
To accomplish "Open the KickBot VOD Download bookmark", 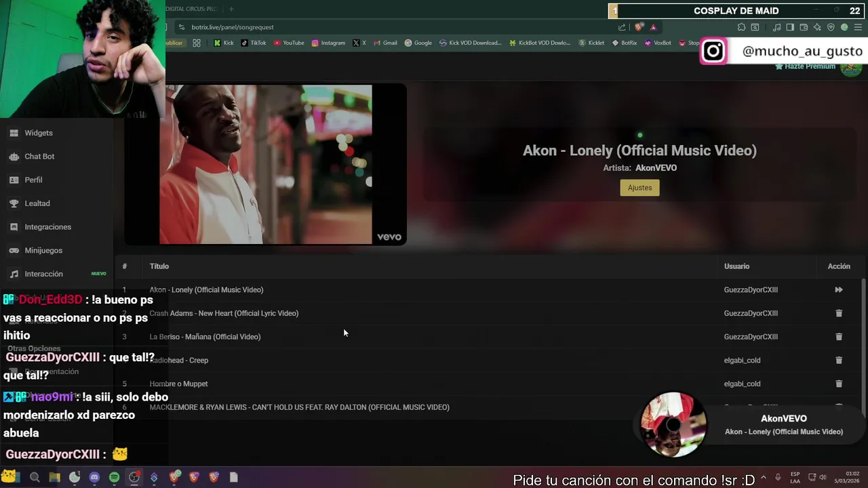I will 540,43.
